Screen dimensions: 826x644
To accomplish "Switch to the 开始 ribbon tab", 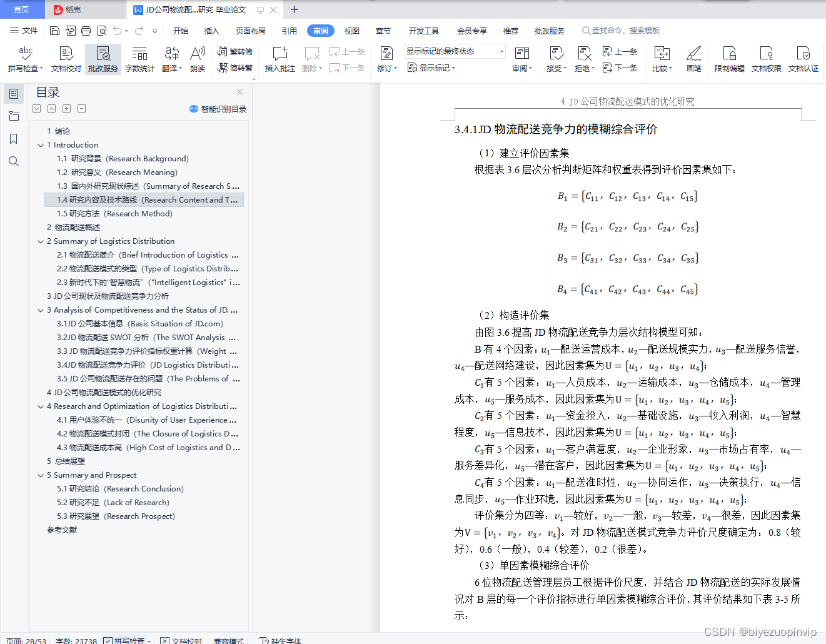I will 181,31.
